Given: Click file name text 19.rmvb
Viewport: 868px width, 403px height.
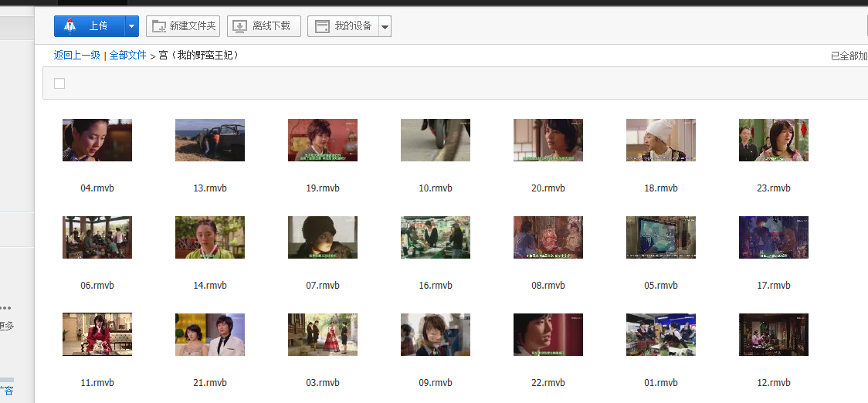Looking at the screenshot, I should point(323,188).
